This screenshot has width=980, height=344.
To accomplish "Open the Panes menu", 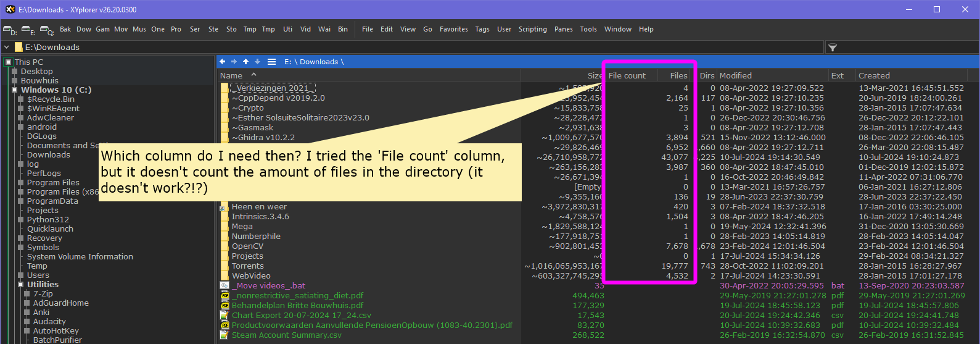I will tap(564, 29).
